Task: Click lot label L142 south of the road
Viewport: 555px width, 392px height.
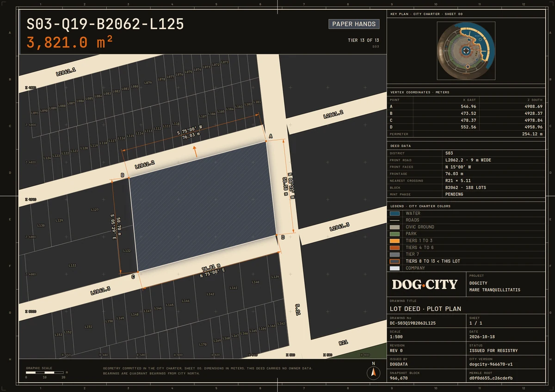Action: [x=210, y=294]
